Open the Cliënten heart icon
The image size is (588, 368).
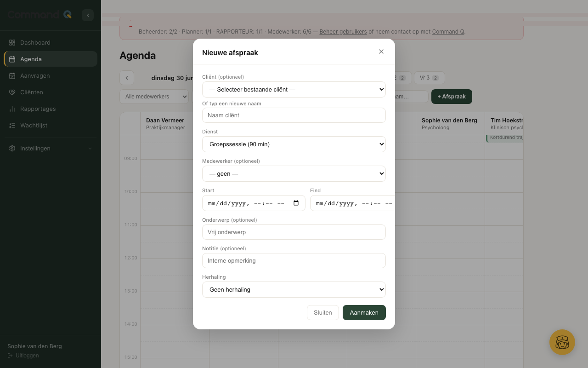coord(12,92)
